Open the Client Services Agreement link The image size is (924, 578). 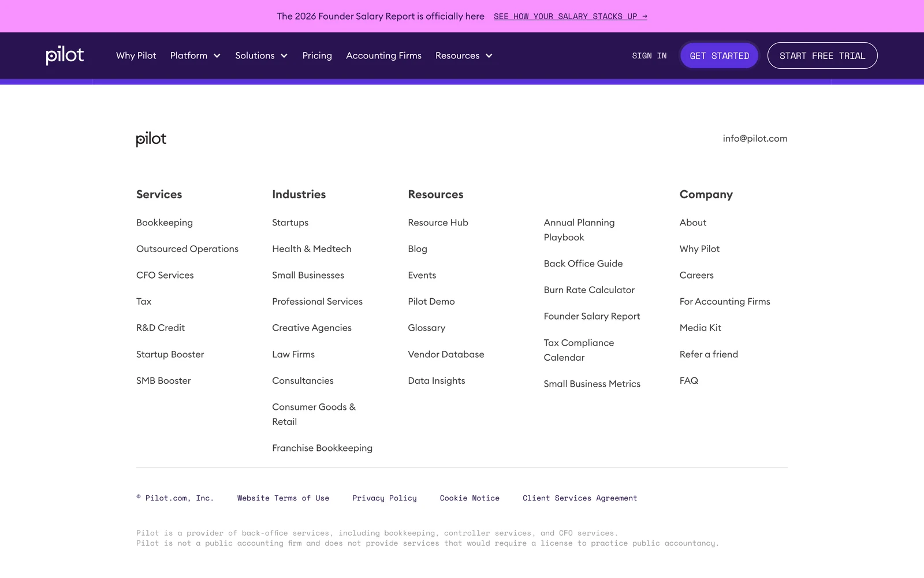click(580, 498)
